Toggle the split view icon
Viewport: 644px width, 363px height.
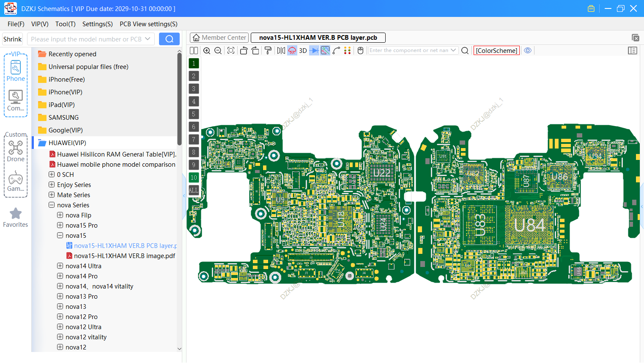tap(194, 50)
